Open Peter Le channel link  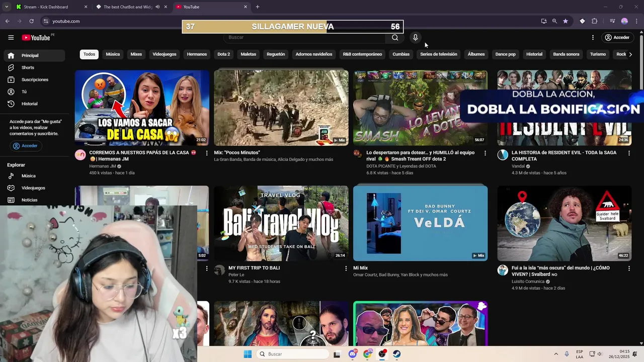pos(236,275)
